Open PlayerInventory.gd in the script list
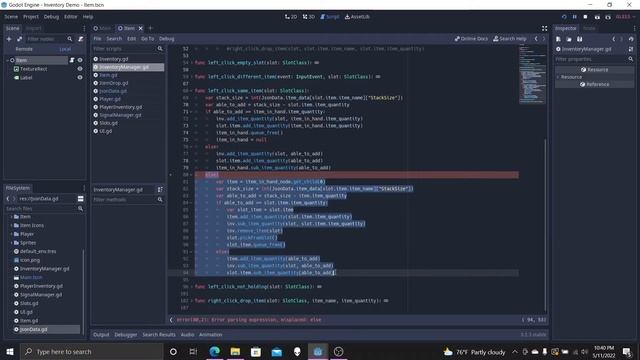The image size is (640, 360). [120, 107]
